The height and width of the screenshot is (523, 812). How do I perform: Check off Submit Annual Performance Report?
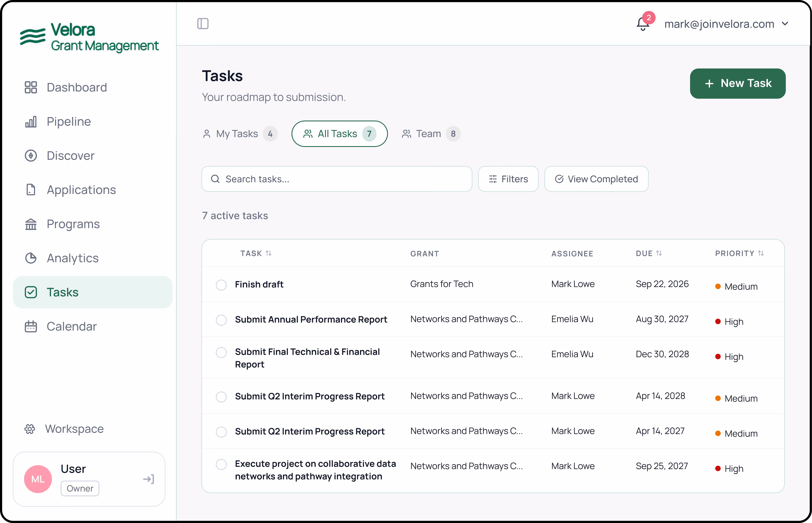pyautogui.click(x=221, y=320)
